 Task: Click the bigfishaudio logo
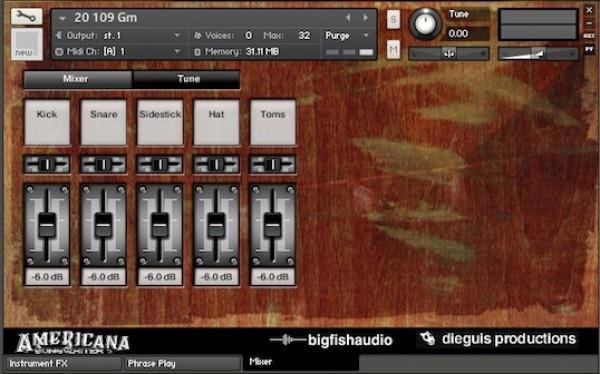pos(331,340)
